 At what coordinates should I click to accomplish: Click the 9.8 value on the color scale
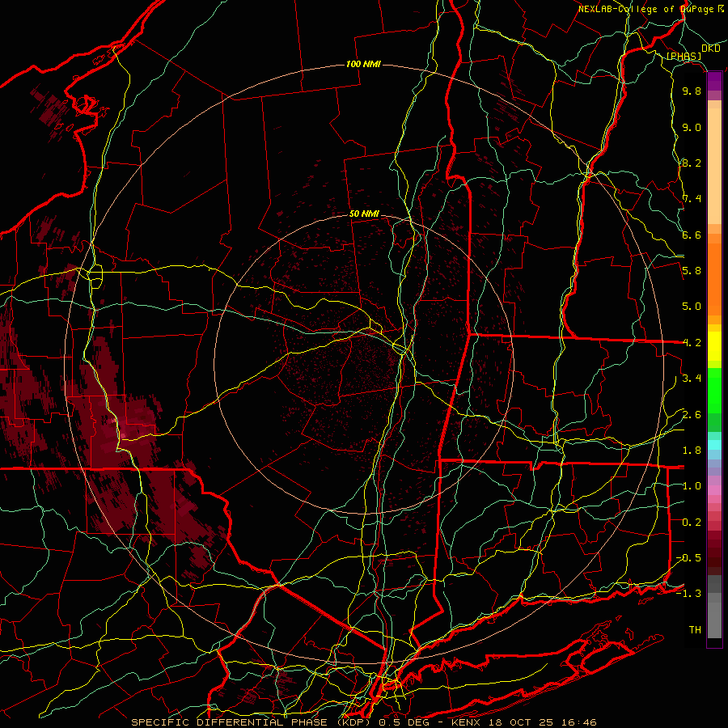tap(692, 91)
